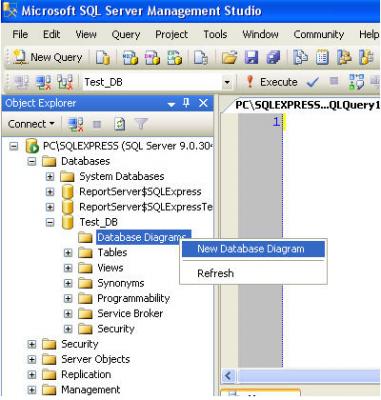The width and height of the screenshot is (381, 400).
Task: Click the New Query toolbar button
Action: tap(47, 57)
